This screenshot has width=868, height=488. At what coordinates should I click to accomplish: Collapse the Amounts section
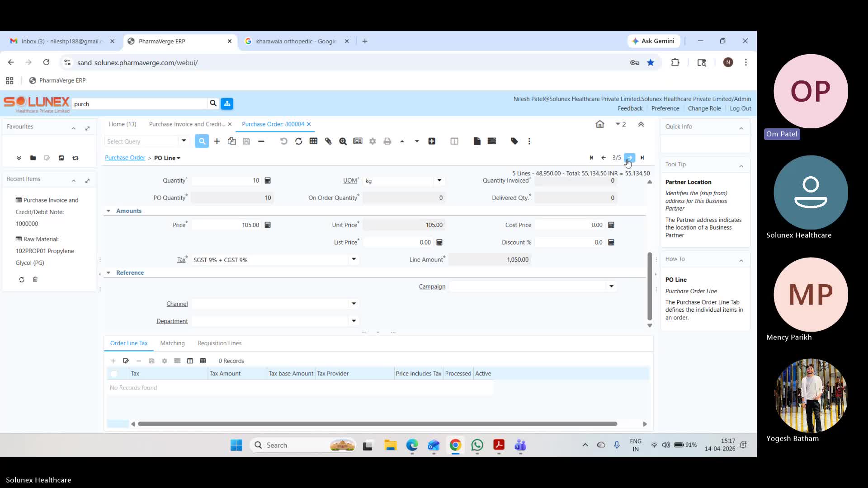coord(108,211)
